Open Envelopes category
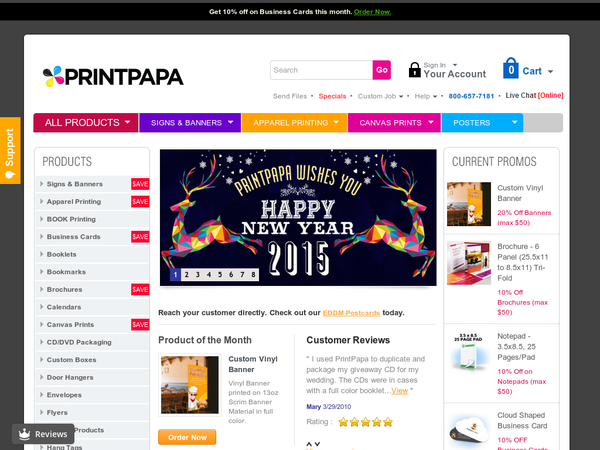The image size is (600, 450). point(64,395)
